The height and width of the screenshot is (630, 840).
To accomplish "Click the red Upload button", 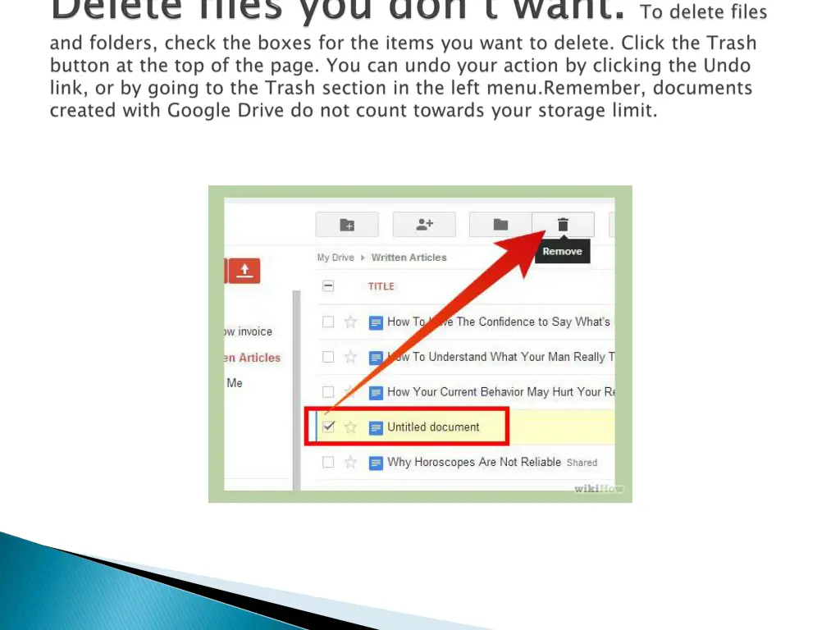I will click(244, 271).
